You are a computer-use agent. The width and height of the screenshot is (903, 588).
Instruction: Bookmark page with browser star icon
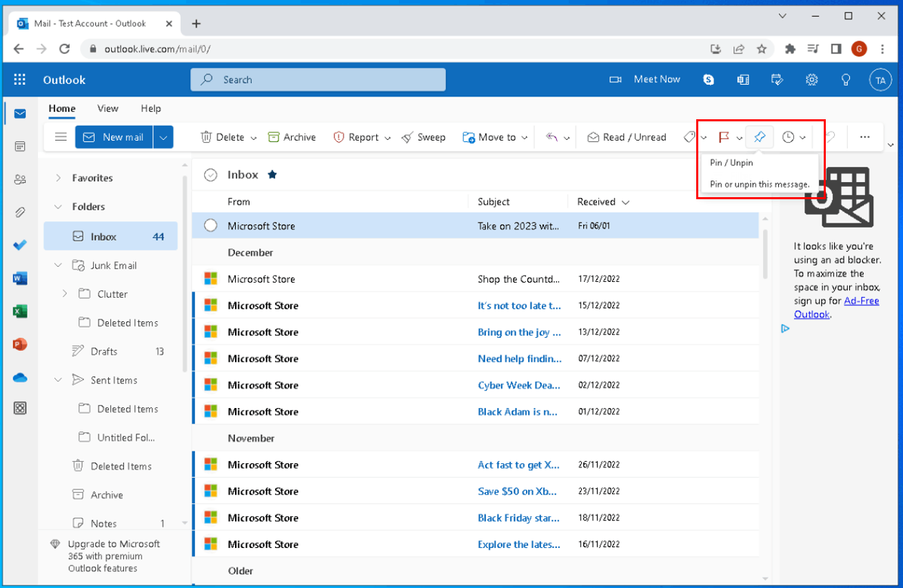pos(762,49)
